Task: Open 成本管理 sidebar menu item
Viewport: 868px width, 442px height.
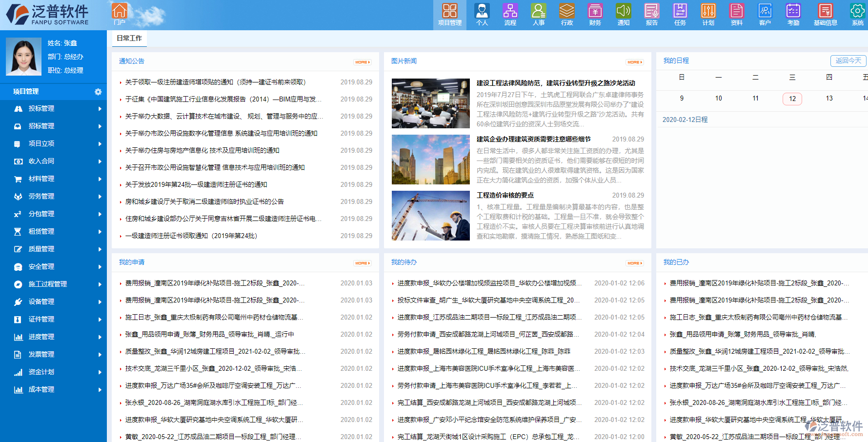Action: [x=53, y=389]
